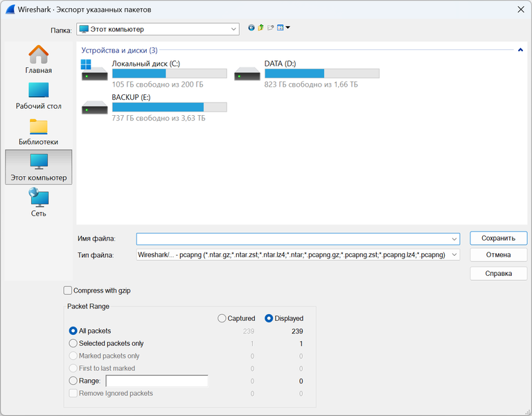Image resolution: width=532 pixels, height=416 pixels.
Task: Click into the Имя файла text field
Action: coord(294,239)
